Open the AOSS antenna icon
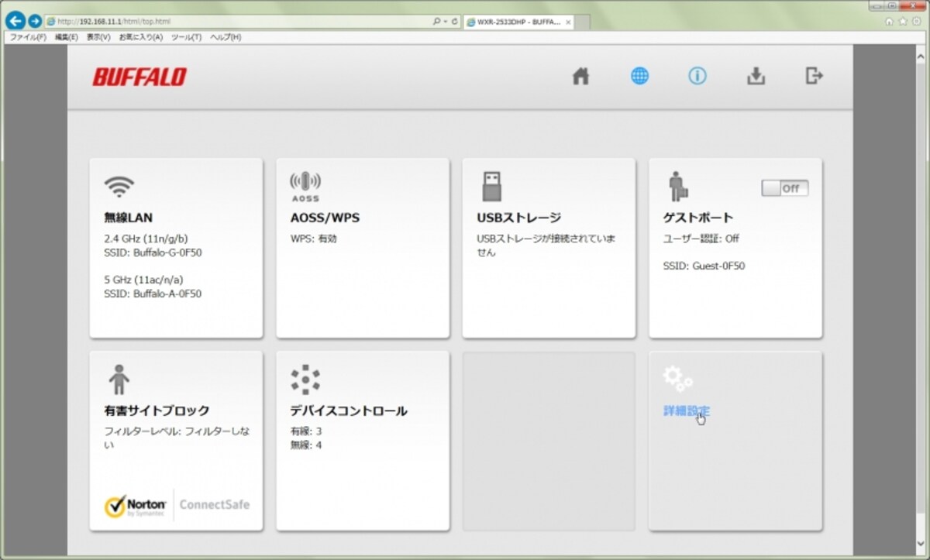Screen dimensions: 930x560 click(305, 187)
